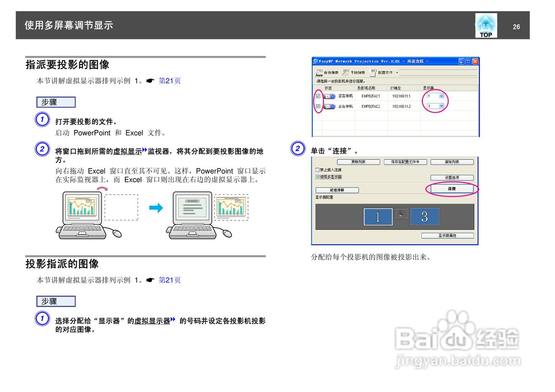Viewport: 555px width, 392px height.
Task: Click the 设置选项 options button
Action: tap(452, 178)
